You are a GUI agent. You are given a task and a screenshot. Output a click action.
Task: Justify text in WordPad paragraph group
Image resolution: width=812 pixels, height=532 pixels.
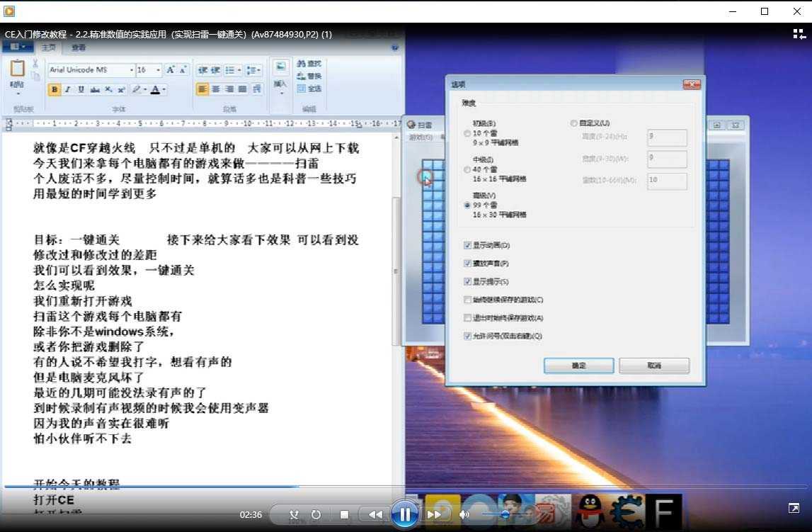coord(242,89)
